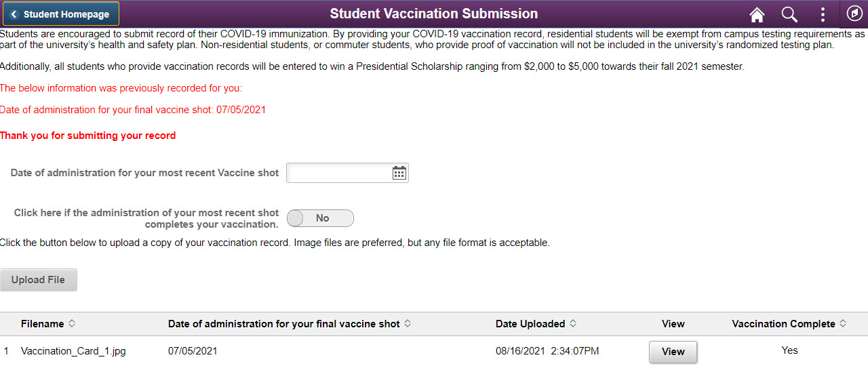The height and width of the screenshot is (368, 868).
Task: Open the search magnifier icon
Action: pyautogui.click(x=789, y=14)
